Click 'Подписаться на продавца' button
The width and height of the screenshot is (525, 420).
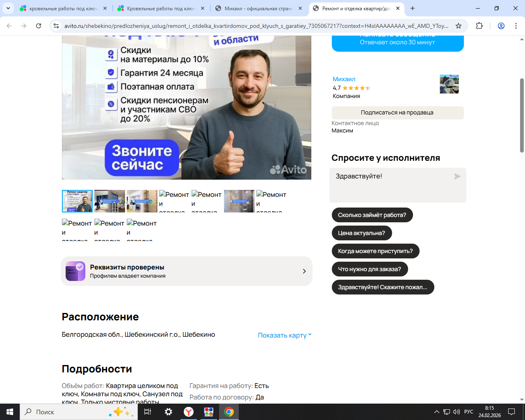pos(397,113)
